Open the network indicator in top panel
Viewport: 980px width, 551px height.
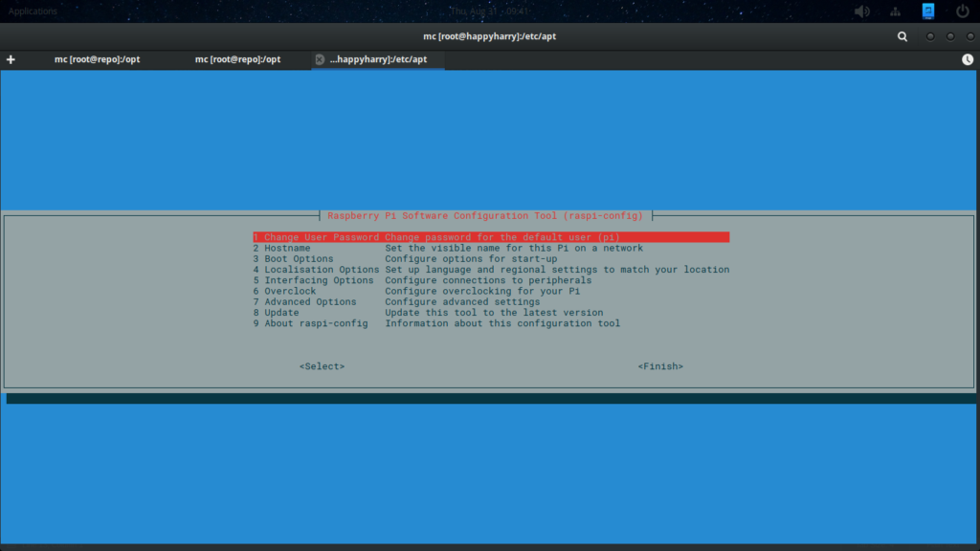(x=896, y=11)
